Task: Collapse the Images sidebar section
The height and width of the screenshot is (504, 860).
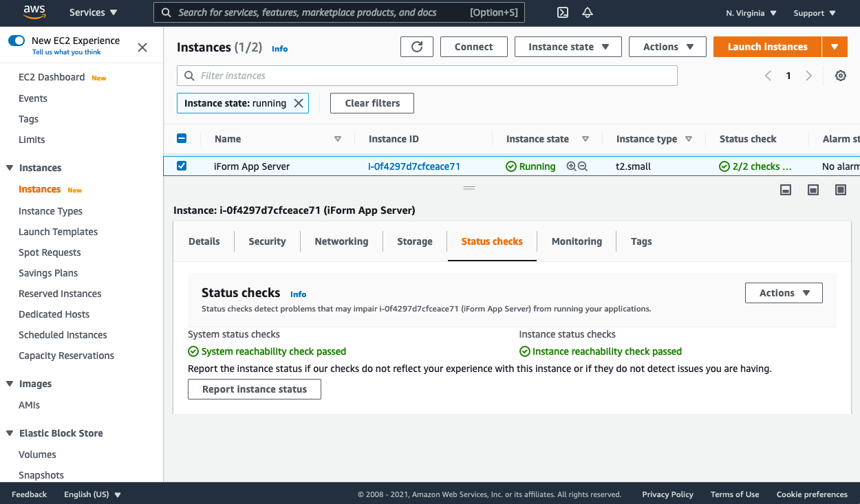Action: coord(10,384)
